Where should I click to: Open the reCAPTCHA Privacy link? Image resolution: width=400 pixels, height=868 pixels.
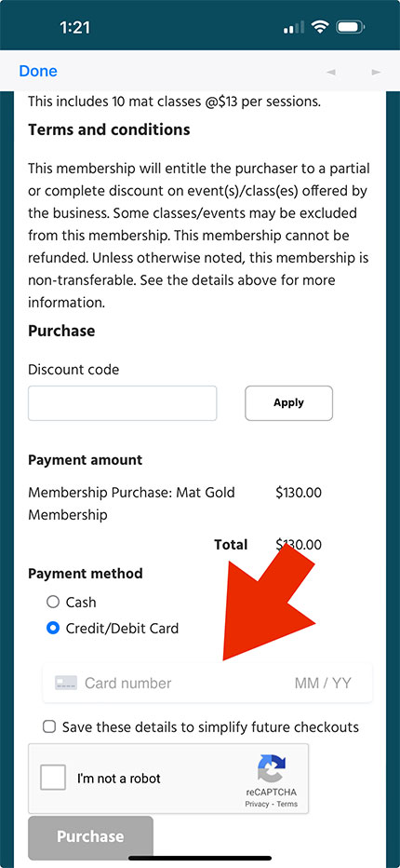(x=257, y=804)
